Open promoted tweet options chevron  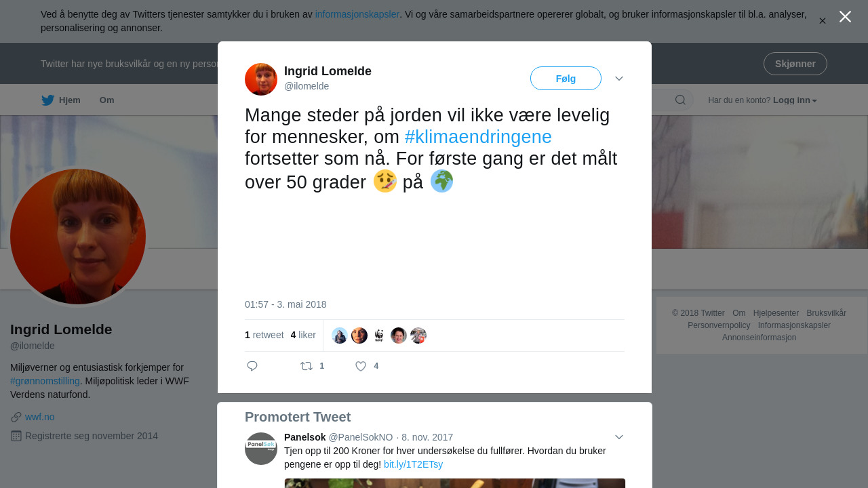[619, 437]
